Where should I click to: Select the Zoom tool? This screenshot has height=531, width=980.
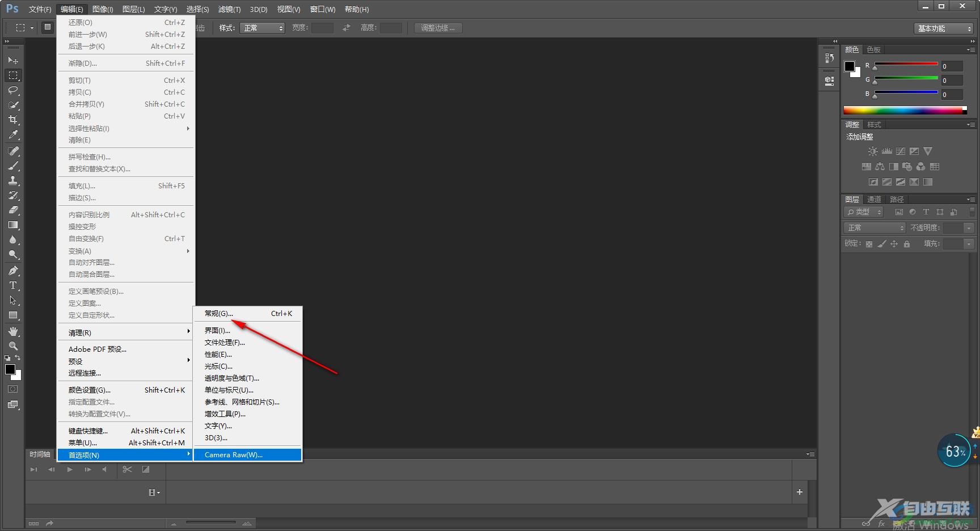click(13, 346)
